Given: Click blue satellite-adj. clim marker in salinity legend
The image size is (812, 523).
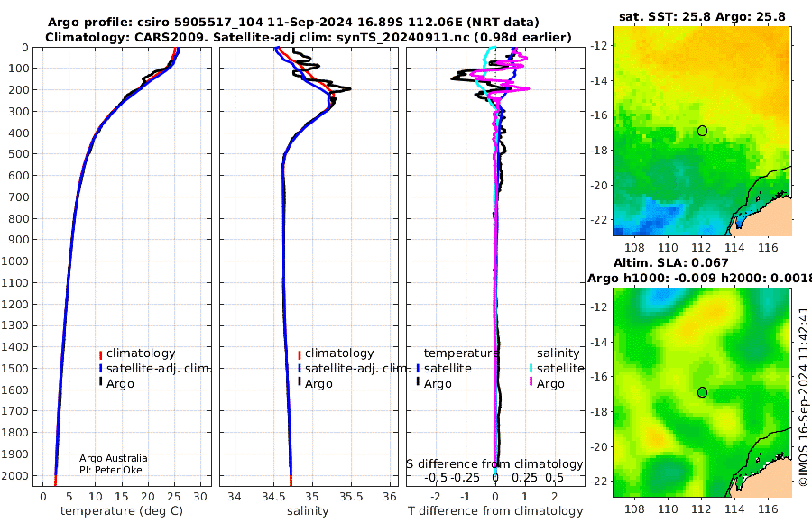Looking at the screenshot, I should (300, 369).
